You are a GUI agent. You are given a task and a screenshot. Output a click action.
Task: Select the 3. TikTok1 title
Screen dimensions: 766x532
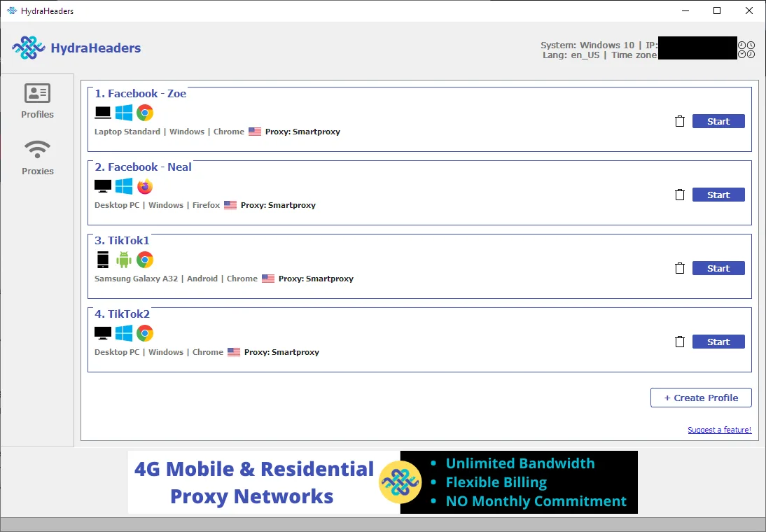pyautogui.click(x=122, y=240)
